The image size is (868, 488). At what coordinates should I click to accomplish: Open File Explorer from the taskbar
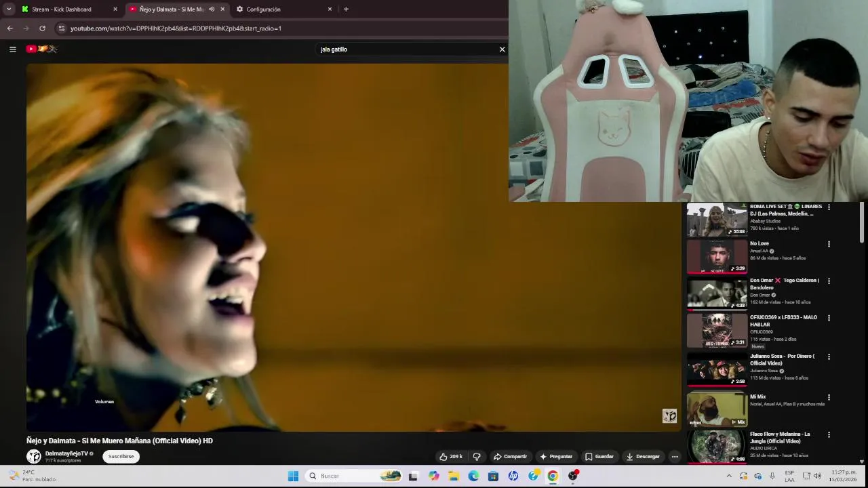pos(454,476)
